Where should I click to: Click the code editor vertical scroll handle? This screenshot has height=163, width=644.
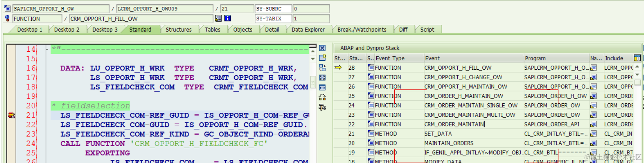[313, 83]
